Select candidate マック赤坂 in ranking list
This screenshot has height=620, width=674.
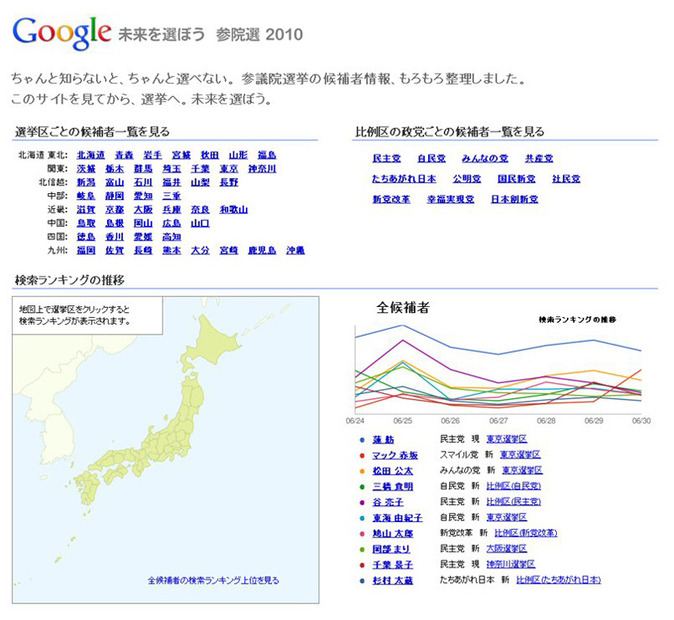(395, 455)
